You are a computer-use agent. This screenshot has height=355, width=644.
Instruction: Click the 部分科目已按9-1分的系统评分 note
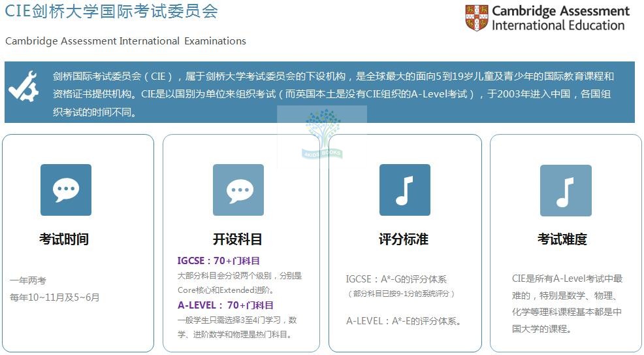[x=401, y=294]
